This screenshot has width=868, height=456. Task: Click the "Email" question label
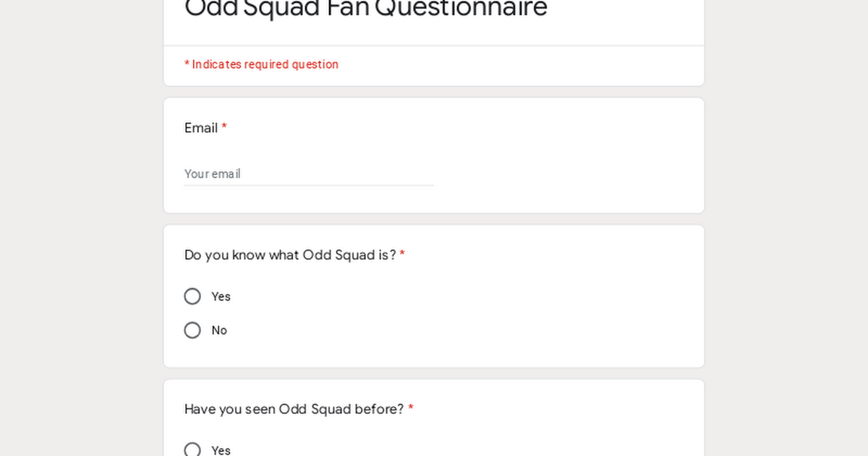(201, 128)
